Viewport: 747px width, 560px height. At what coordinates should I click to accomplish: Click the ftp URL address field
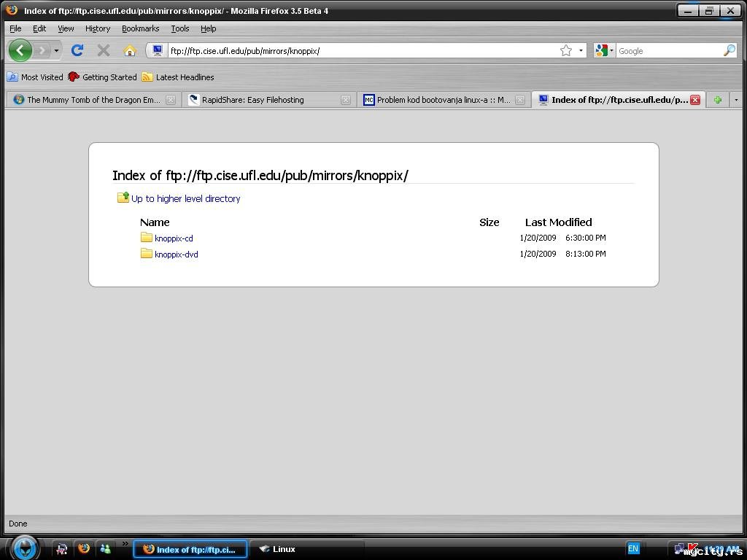362,51
